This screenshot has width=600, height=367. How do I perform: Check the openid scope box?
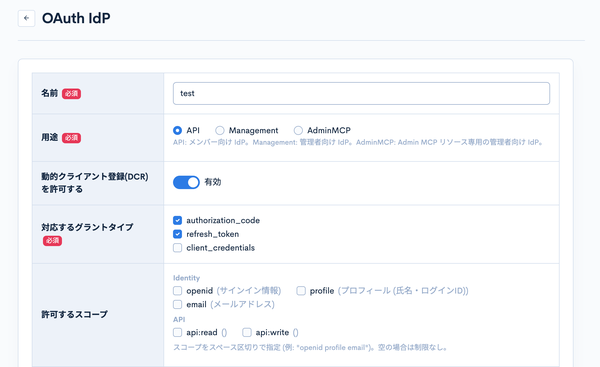click(177, 291)
